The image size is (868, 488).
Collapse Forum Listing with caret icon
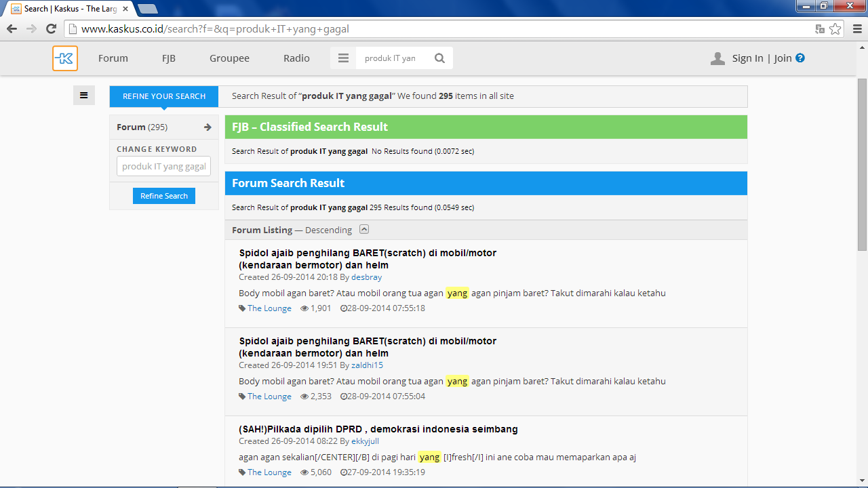[364, 229]
